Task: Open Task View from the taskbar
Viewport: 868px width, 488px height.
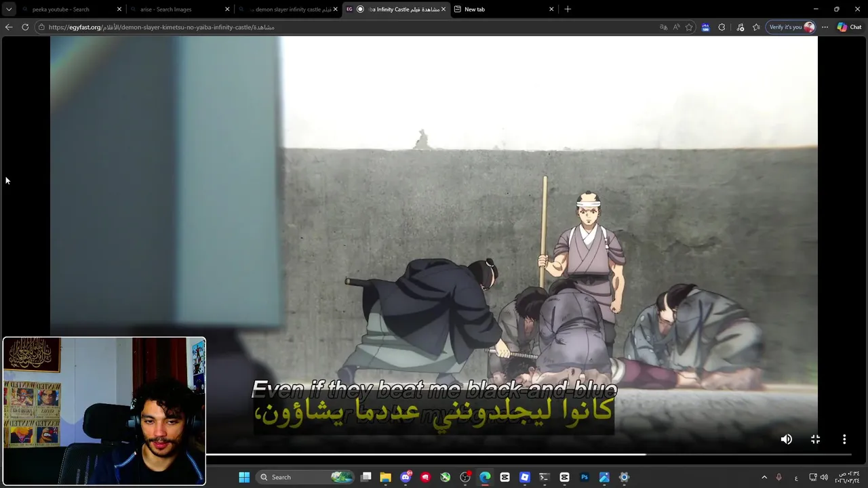Action: (x=366, y=477)
